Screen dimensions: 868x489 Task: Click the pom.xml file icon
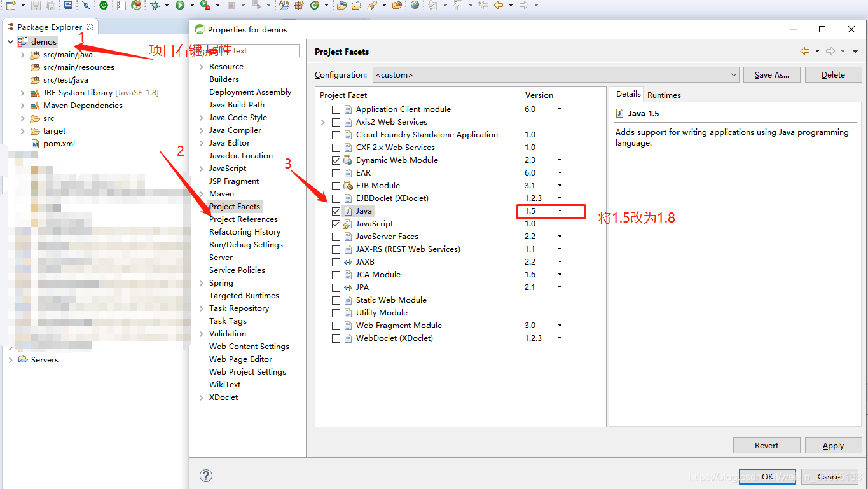click(x=35, y=144)
